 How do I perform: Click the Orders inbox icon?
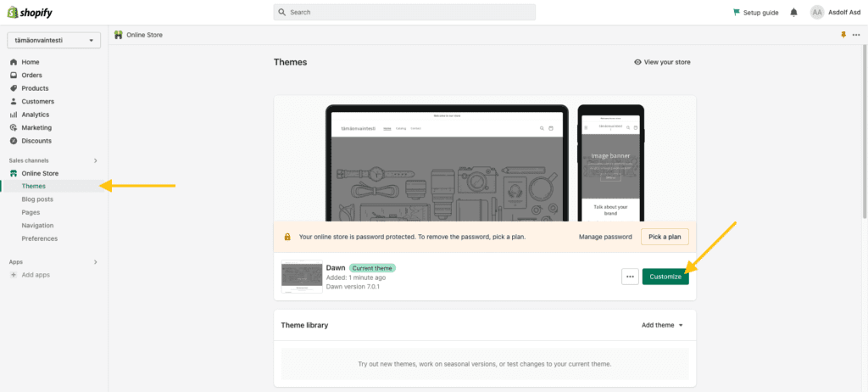coord(14,76)
